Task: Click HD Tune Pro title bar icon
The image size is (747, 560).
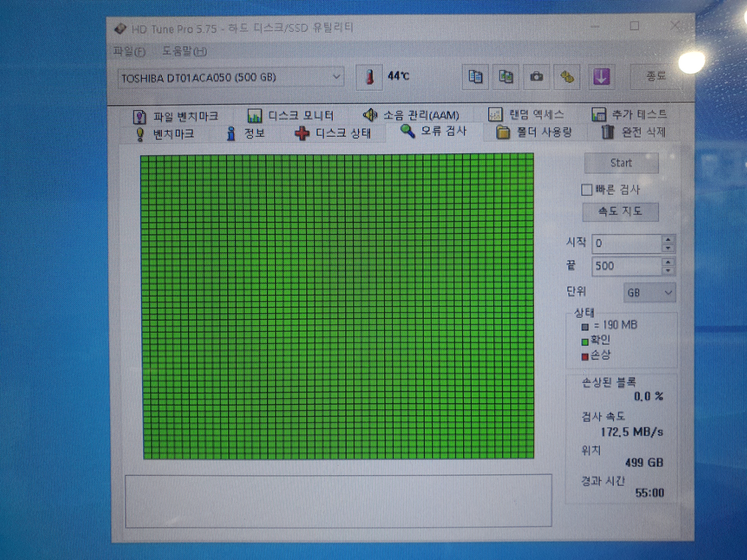Action: point(120,29)
